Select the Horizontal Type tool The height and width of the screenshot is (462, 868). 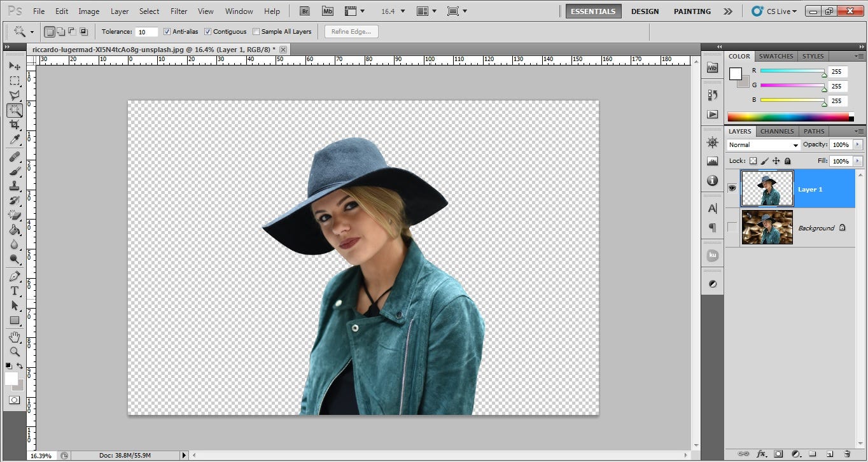tap(14, 289)
